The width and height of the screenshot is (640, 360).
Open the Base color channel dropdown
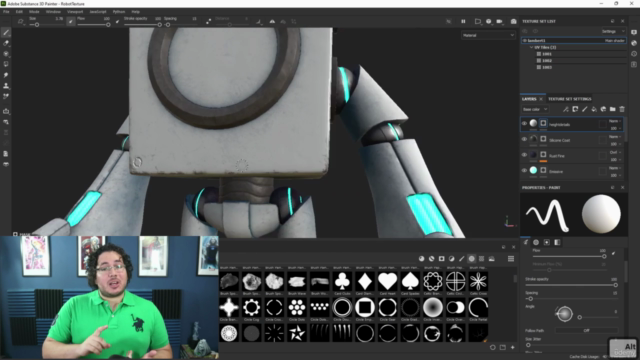click(535, 109)
